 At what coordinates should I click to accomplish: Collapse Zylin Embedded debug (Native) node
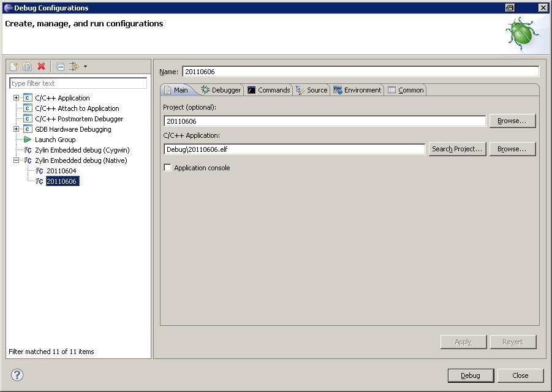[x=17, y=160]
